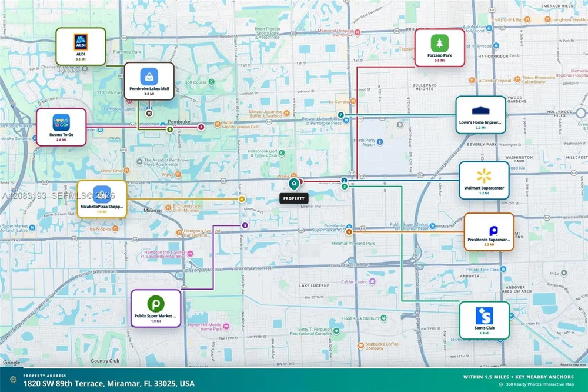
Task: Select the Broward Meat & Fish pin
Action: point(346,121)
